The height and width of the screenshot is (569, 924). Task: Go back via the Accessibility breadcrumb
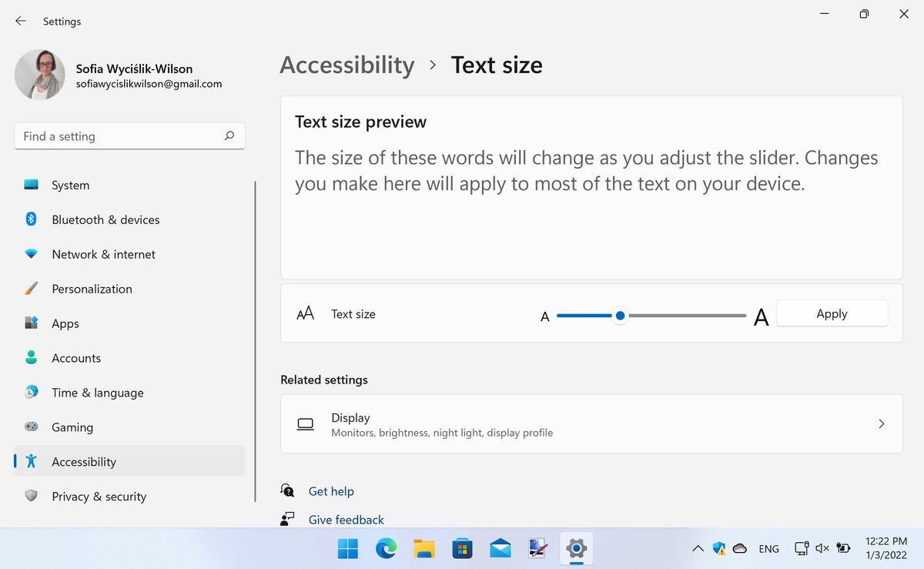347,65
